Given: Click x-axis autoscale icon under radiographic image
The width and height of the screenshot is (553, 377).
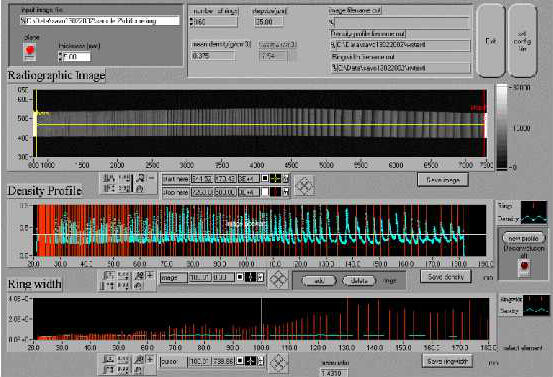Looking at the screenshot, I should [x=108, y=178].
